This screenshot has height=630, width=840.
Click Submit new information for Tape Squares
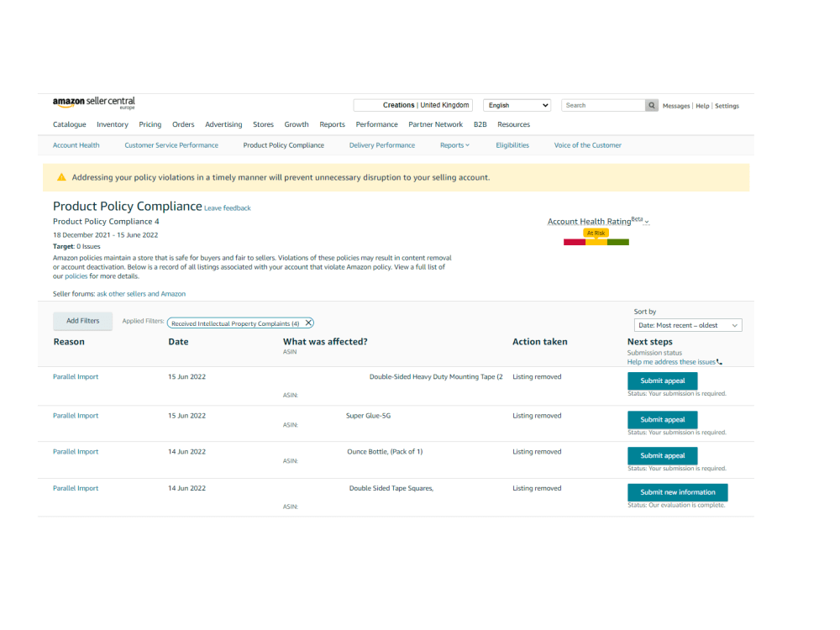tap(678, 492)
